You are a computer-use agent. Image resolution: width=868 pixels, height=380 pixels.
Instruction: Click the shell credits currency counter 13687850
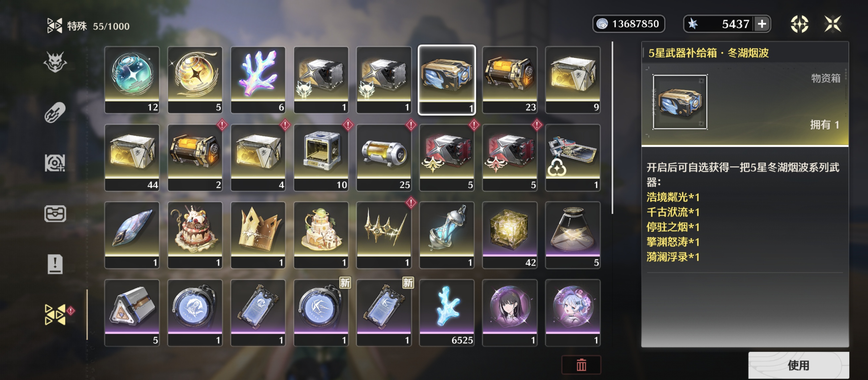(629, 24)
